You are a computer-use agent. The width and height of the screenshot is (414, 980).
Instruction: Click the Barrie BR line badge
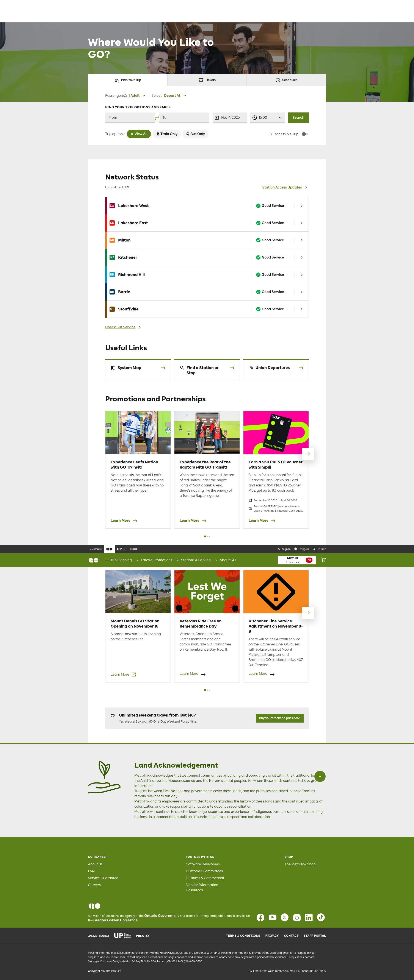tap(112, 292)
